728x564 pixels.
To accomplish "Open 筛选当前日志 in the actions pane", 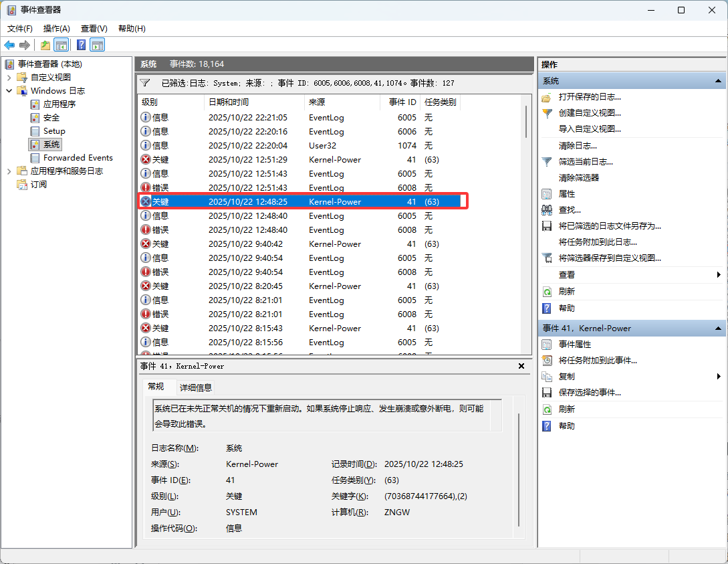I will (586, 161).
